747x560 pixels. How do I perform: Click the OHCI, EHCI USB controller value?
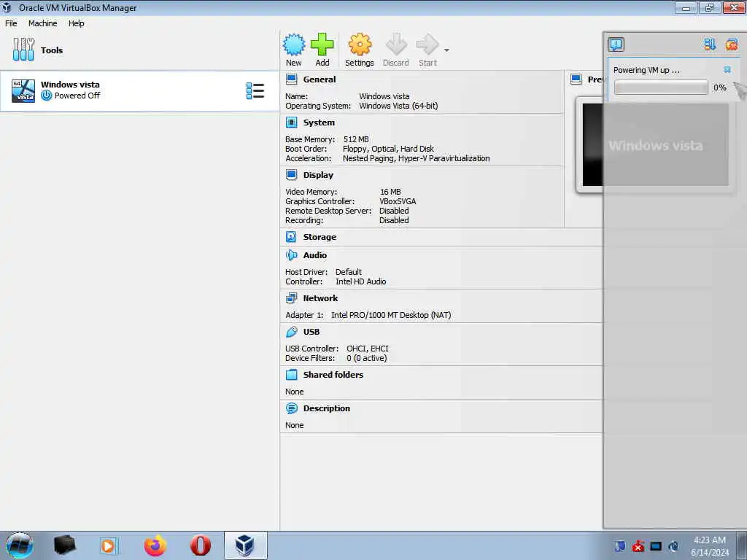click(368, 349)
